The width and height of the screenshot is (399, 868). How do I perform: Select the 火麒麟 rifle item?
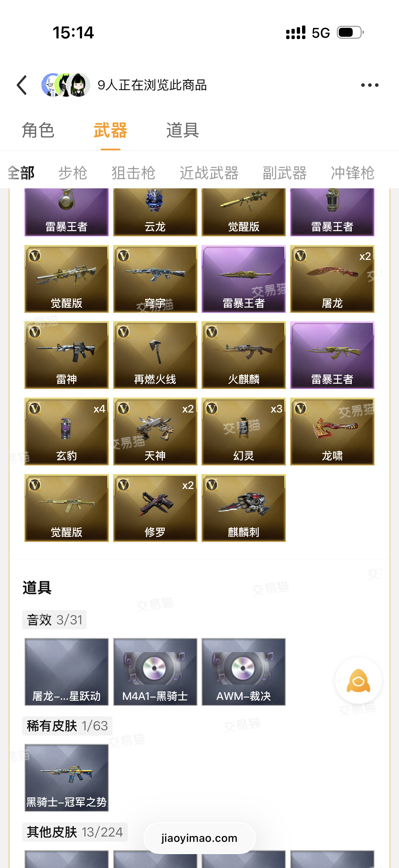[x=244, y=355]
